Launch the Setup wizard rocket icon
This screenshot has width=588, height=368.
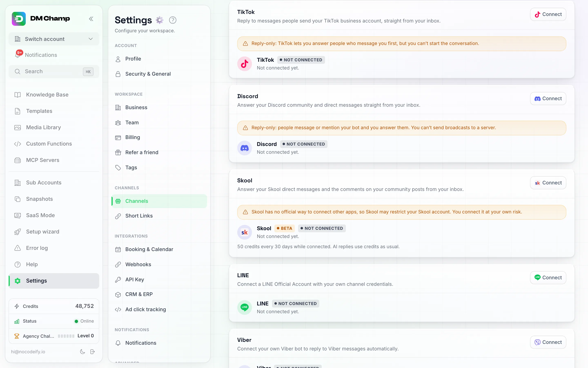coord(18,232)
